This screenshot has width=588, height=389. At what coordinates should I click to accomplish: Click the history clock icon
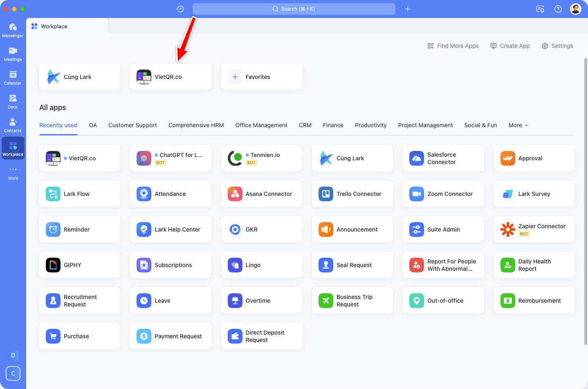click(180, 9)
